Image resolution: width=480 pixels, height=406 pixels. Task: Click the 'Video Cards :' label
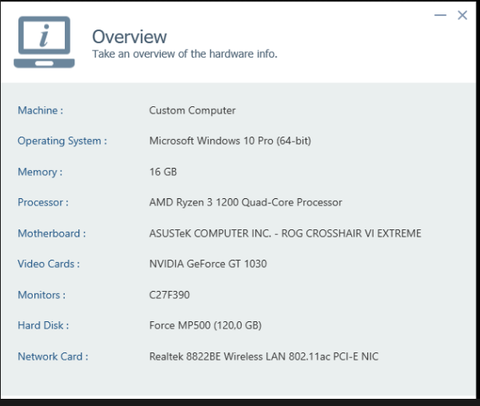pyautogui.click(x=49, y=264)
